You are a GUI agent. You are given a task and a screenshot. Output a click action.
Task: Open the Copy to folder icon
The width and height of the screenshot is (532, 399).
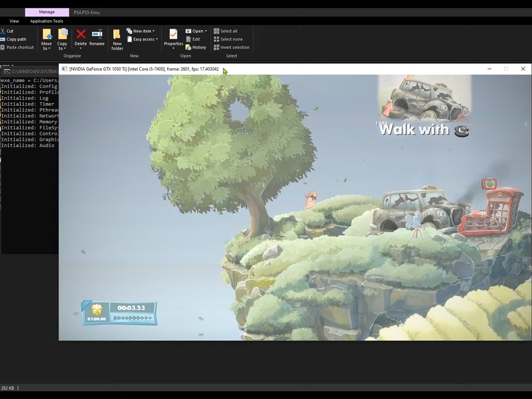[x=62, y=34]
